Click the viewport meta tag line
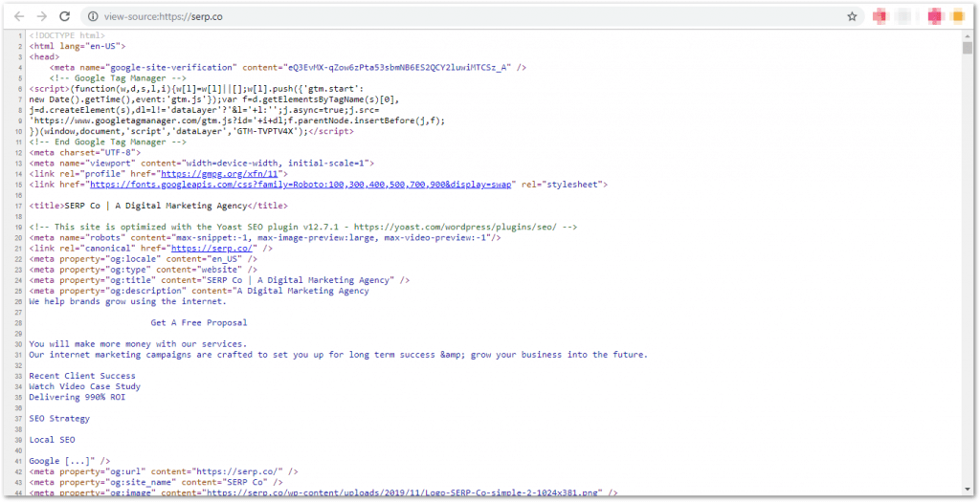Screen dimensions: 980x502 click(x=201, y=163)
